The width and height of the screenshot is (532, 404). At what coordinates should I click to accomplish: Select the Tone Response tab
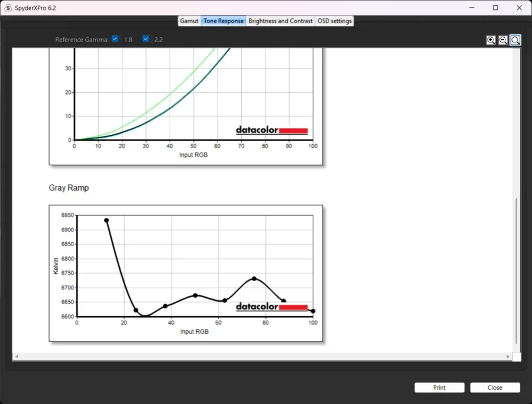click(x=223, y=21)
